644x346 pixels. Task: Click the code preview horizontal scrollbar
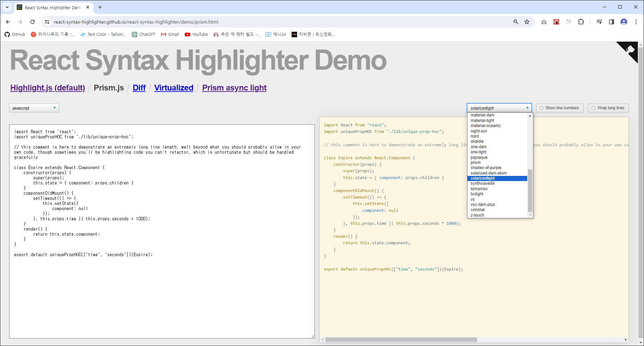401,340
